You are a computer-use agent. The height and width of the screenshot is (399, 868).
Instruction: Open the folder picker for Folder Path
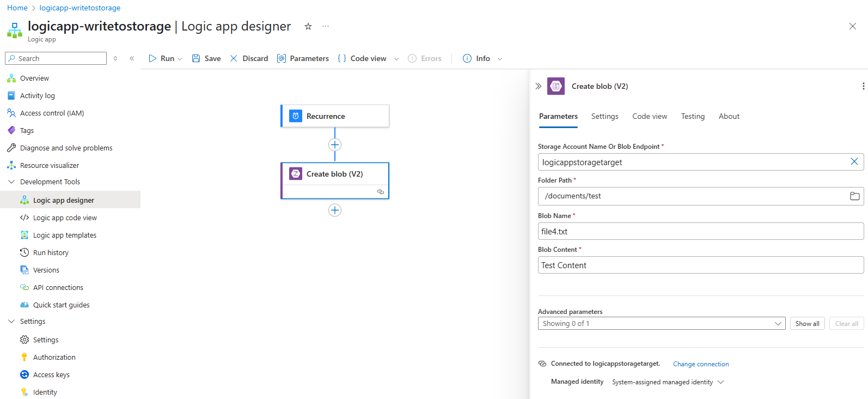pos(854,196)
